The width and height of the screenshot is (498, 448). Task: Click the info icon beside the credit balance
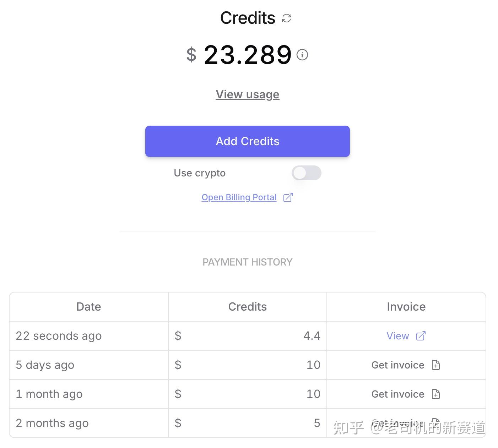pos(302,54)
